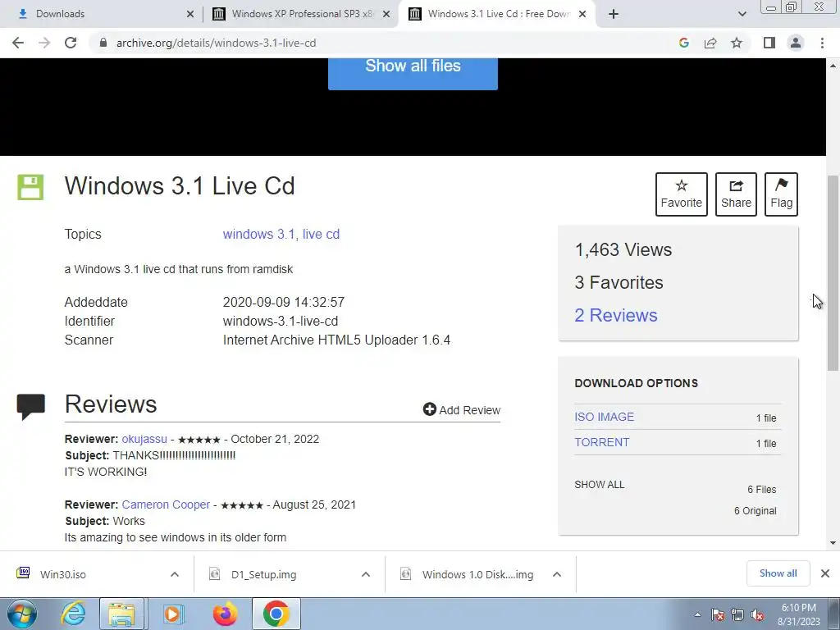The width and height of the screenshot is (840, 630).
Task: Open a new browser tab
Action: pyautogui.click(x=614, y=14)
